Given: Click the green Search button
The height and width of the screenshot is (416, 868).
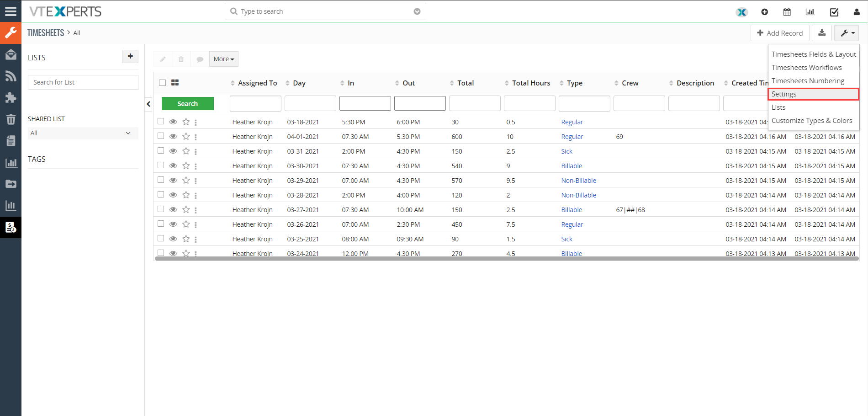Looking at the screenshot, I should pos(188,104).
